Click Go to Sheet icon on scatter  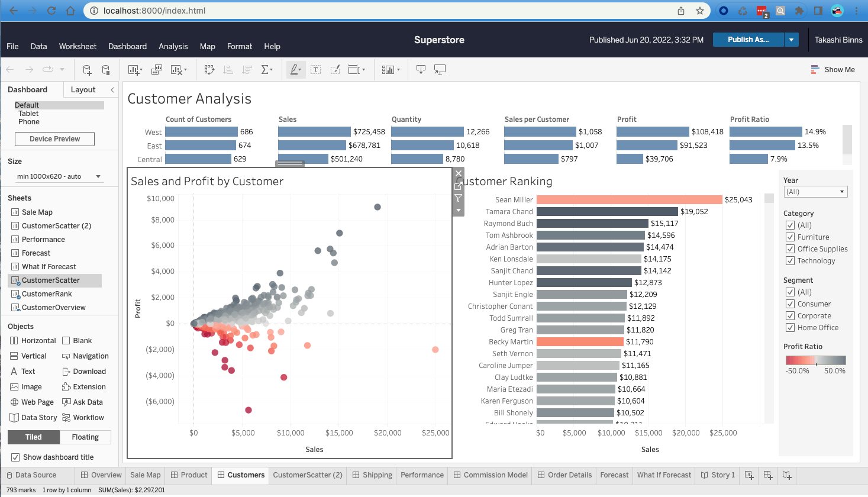pyautogui.click(x=458, y=186)
